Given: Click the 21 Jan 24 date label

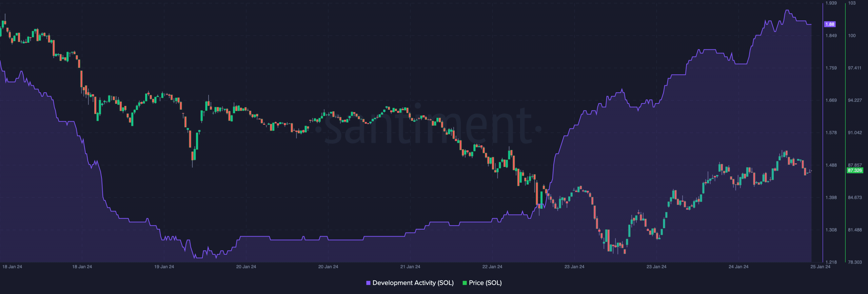Looking at the screenshot, I should [x=410, y=267].
